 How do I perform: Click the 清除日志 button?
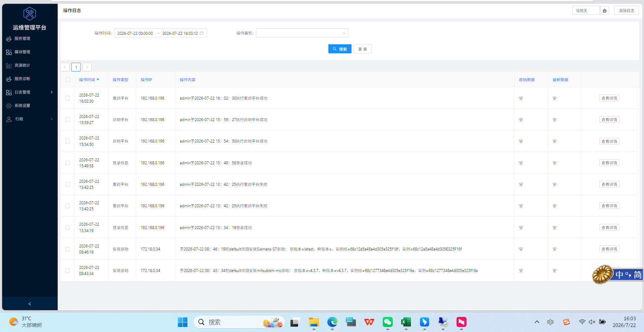click(626, 11)
